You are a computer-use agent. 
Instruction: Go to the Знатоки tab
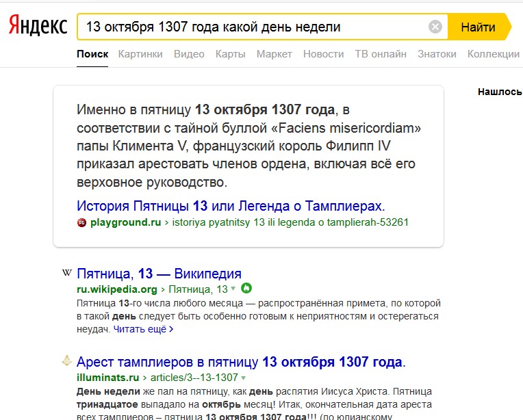pyautogui.click(x=437, y=54)
